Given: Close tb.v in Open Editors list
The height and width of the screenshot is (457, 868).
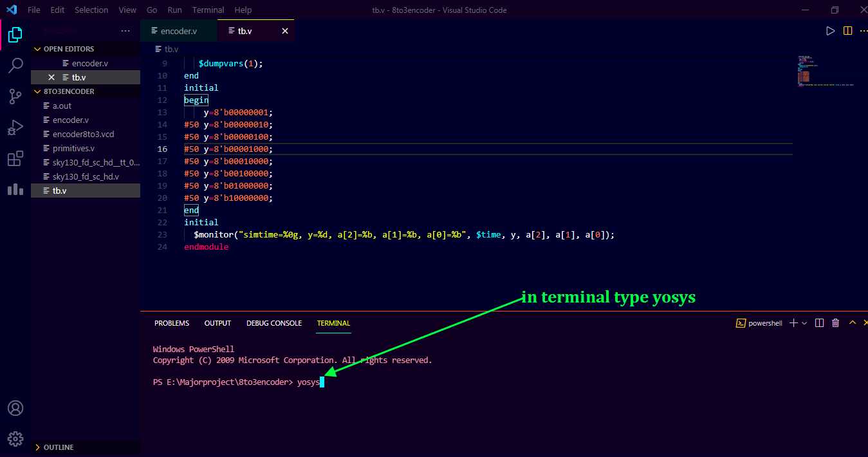Looking at the screenshot, I should pos(51,77).
